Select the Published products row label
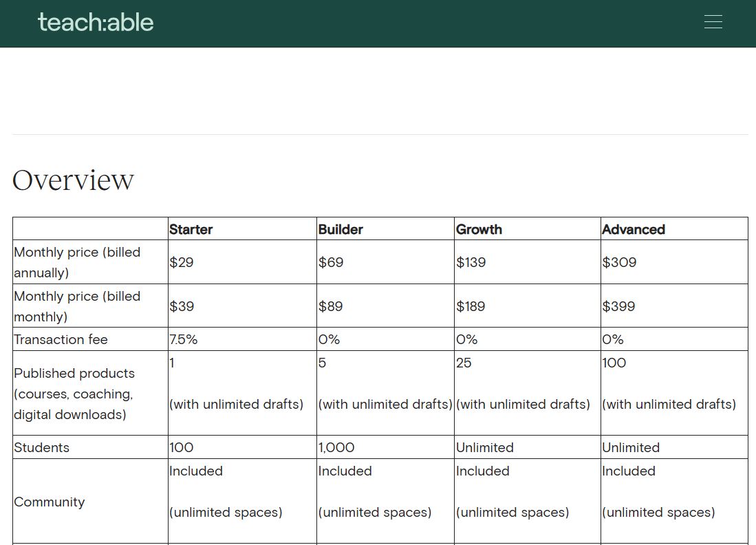Image resolution: width=756 pixels, height=545 pixels. point(74,394)
